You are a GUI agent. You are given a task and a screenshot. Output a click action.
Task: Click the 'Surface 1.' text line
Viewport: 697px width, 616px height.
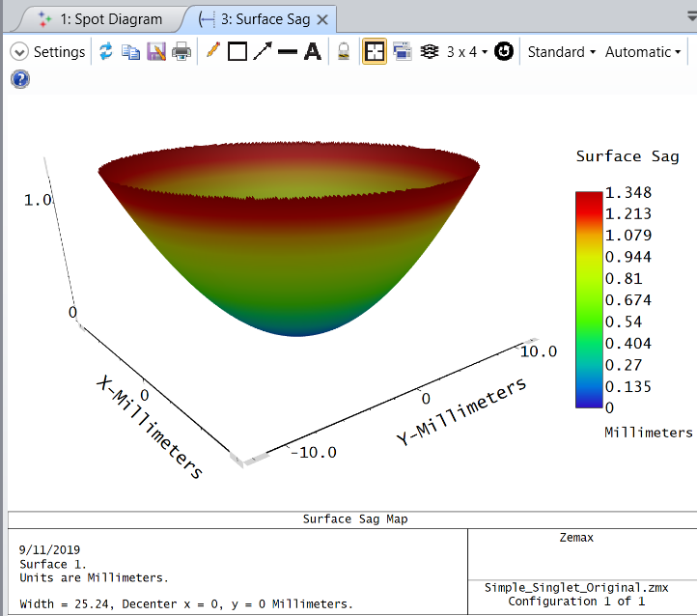[x=53, y=564]
